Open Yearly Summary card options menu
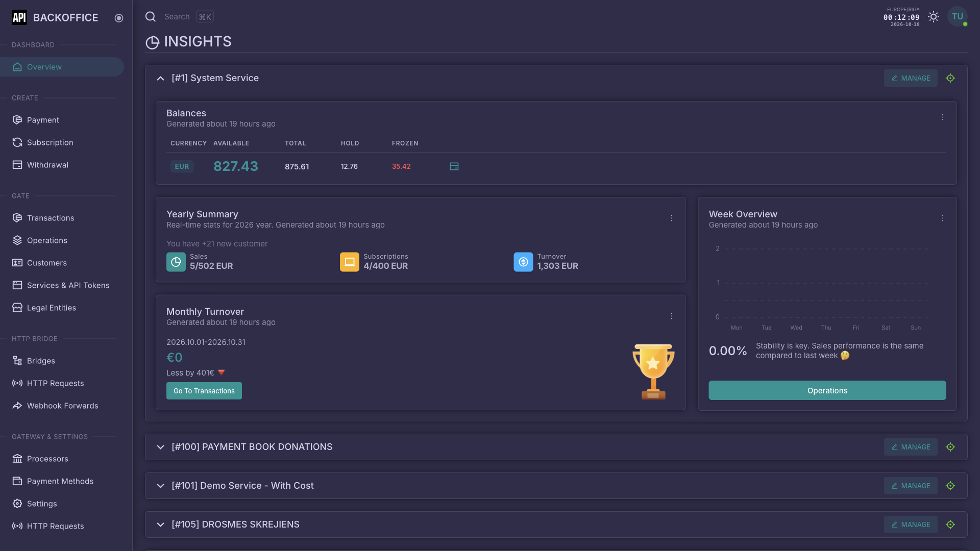Image resolution: width=980 pixels, height=551 pixels. [672, 218]
